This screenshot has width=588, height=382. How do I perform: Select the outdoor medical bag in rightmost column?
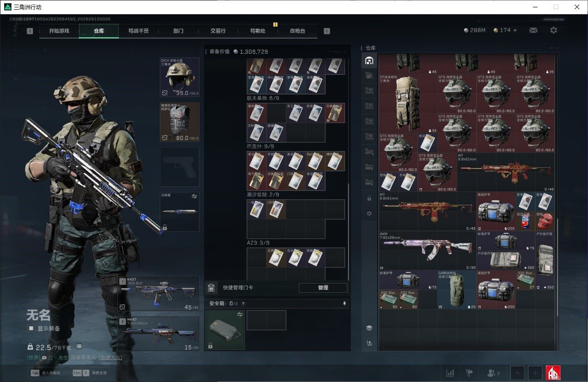tap(545, 260)
